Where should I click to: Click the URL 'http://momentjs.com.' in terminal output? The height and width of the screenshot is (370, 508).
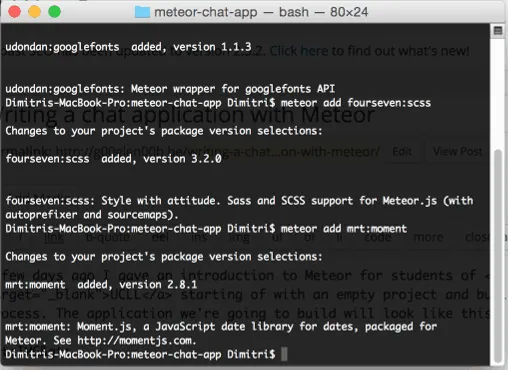click(137, 341)
